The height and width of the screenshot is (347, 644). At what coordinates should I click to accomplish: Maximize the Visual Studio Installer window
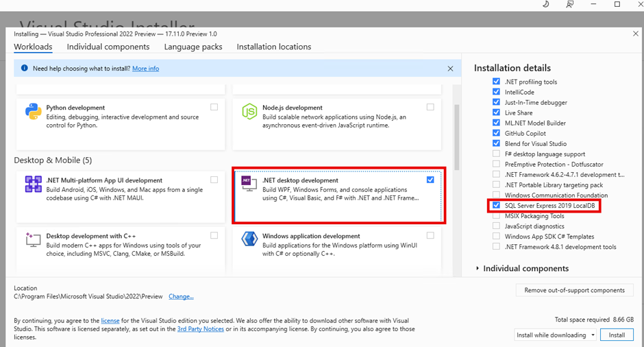[617, 4]
